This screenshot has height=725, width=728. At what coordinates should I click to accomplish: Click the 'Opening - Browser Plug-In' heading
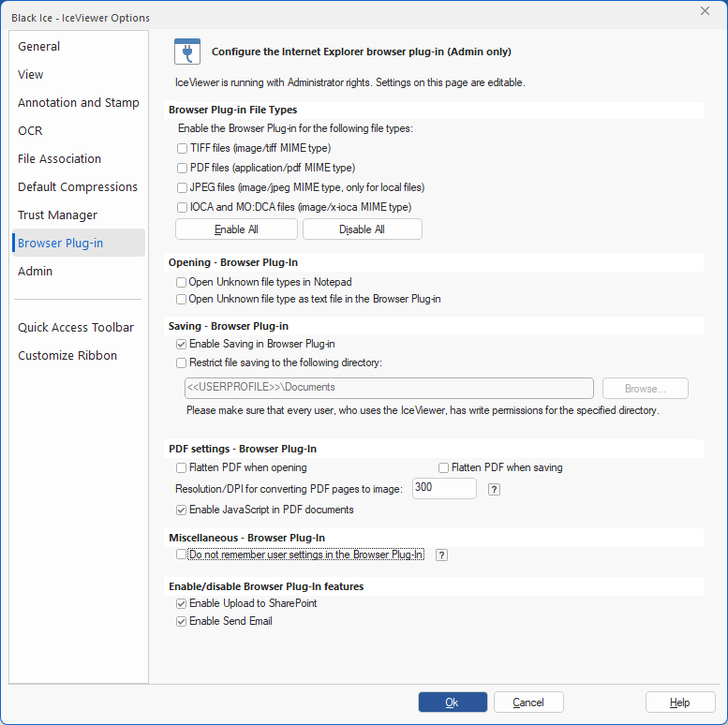click(233, 262)
